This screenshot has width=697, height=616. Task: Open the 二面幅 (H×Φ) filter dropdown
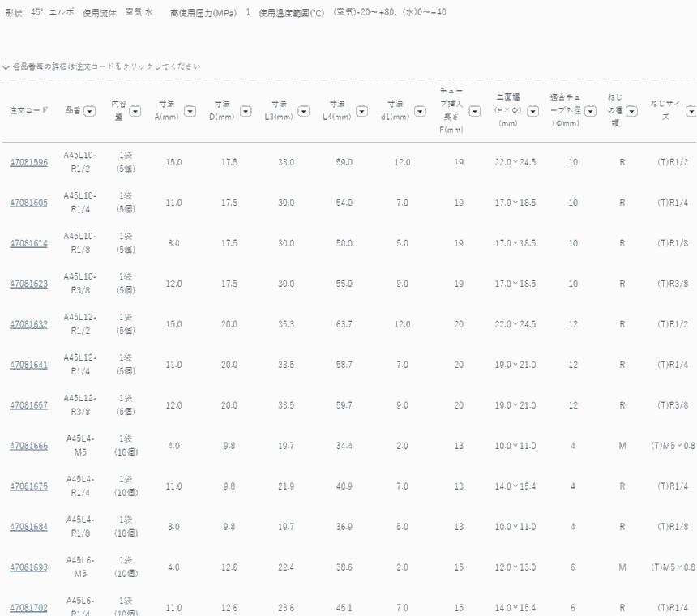pyautogui.click(x=532, y=110)
